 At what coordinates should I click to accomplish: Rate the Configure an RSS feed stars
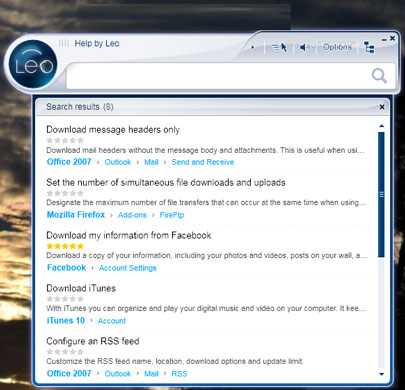pos(65,352)
